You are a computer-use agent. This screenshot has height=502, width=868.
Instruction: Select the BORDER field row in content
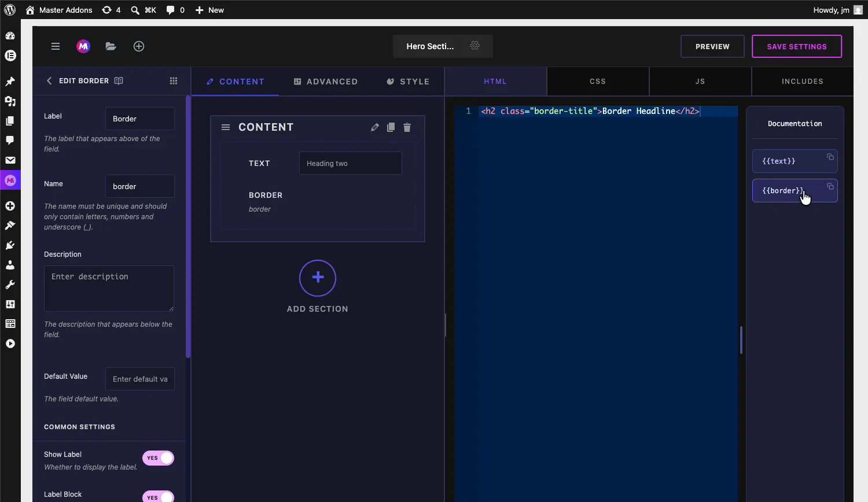(318, 202)
